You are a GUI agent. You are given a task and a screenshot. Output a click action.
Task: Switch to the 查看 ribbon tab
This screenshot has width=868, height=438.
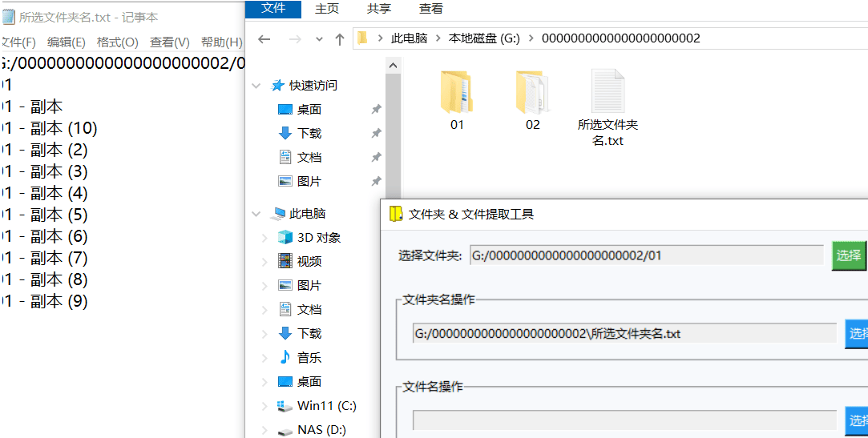[x=431, y=9]
